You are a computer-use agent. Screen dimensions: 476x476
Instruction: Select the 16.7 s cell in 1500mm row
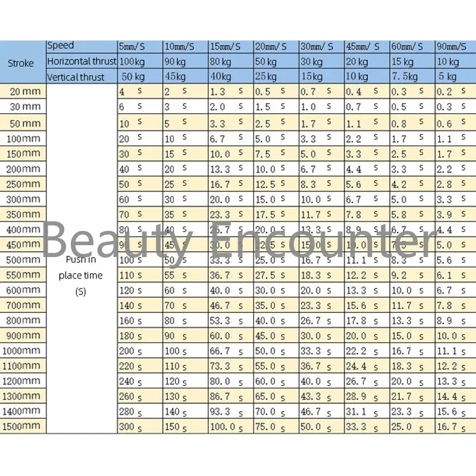[456, 427]
